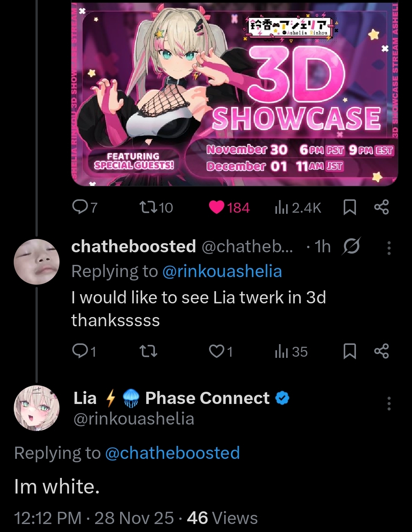Open the @chatheboosted mention link
Screen dimensions: 412x532
(172, 453)
